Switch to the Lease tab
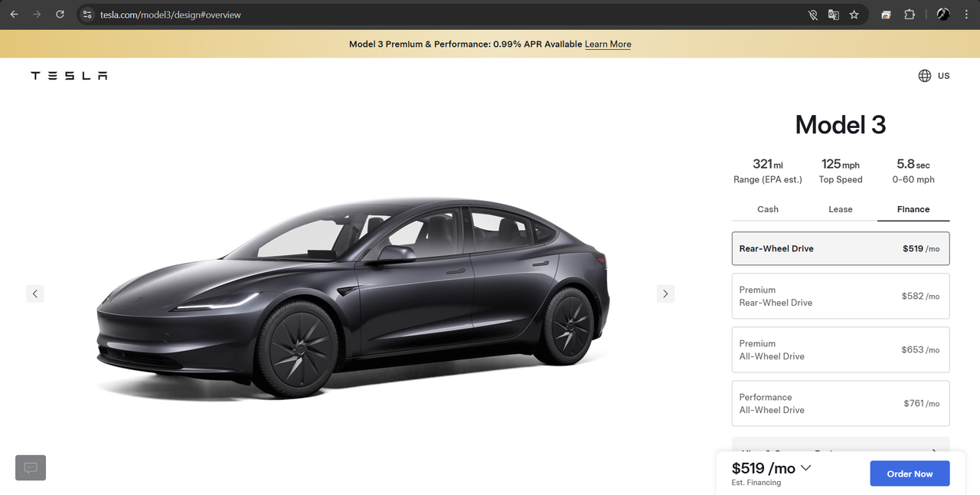Viewport: 980px width, 495px height. click(x=841, y=209)
